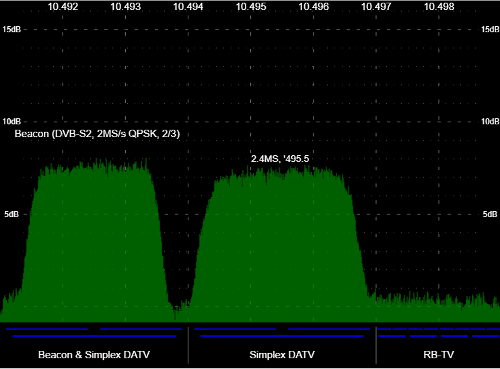Click the 10.498 frequency label
The height and width of the screenshot is (369, 500).
coord(439,6)
